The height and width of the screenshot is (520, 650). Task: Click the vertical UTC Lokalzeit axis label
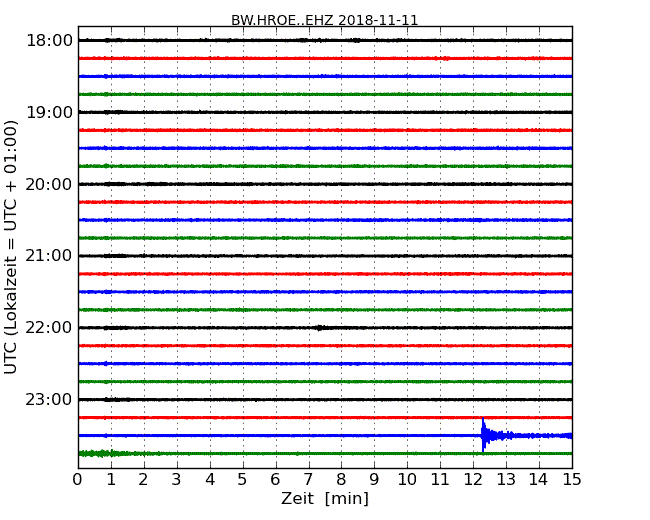[11, 247]
